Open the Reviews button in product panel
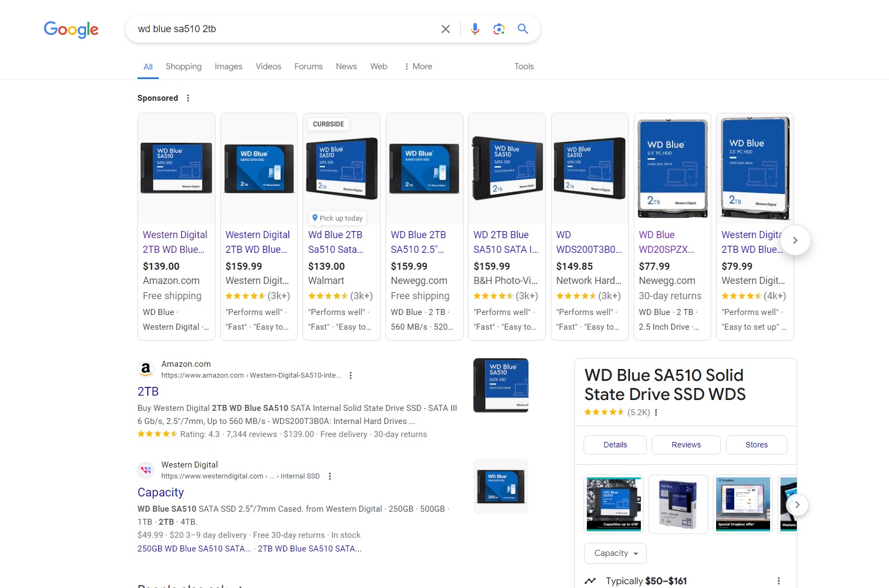The image size is (889, 588). (686, 445)
